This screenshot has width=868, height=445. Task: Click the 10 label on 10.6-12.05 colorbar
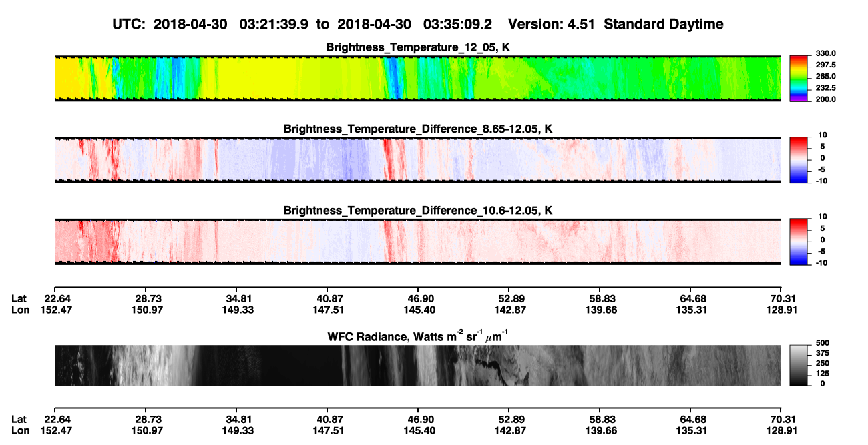click(823, 217)
